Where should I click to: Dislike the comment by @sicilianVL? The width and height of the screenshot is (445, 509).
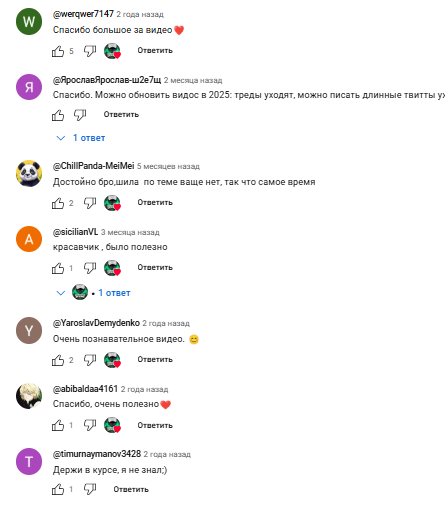90,268
